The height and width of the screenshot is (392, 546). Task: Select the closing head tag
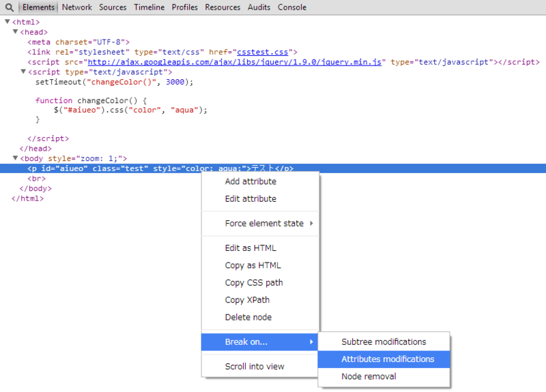[x=35, y=149]
